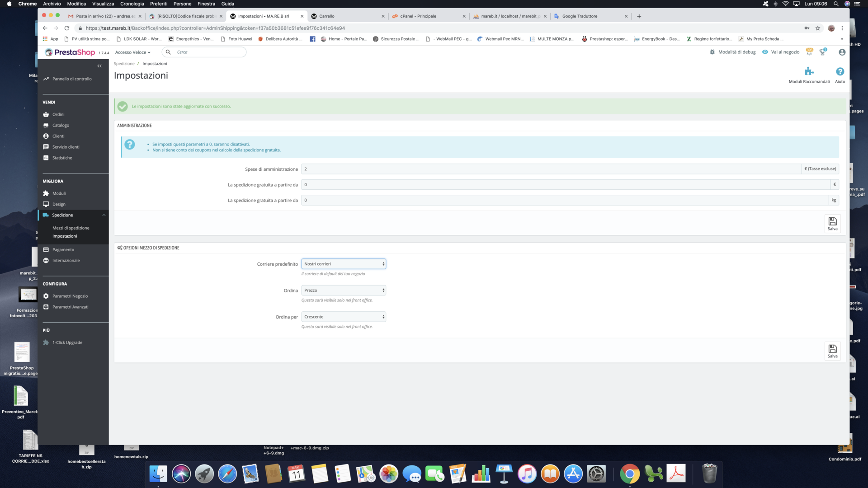Viewport: 868px width, 488px height.
Task: Click the trophy icon in header
Action: coord(822,52)
